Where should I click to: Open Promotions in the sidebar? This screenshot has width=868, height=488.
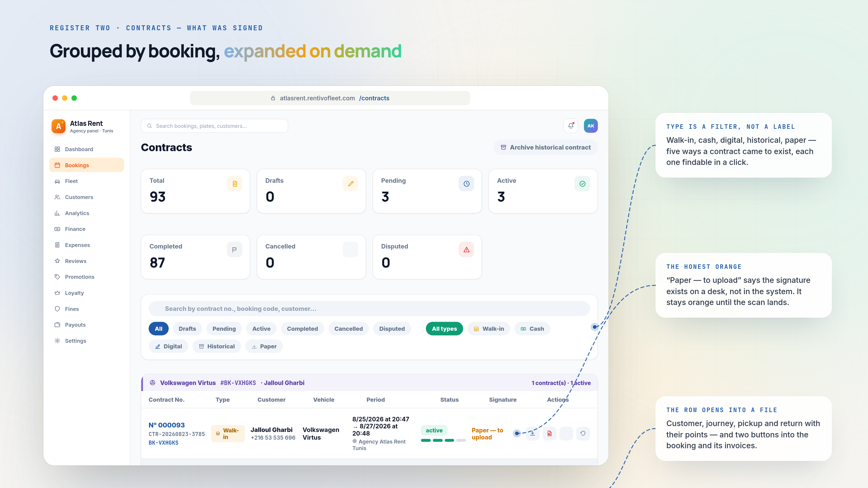(87, 277)
